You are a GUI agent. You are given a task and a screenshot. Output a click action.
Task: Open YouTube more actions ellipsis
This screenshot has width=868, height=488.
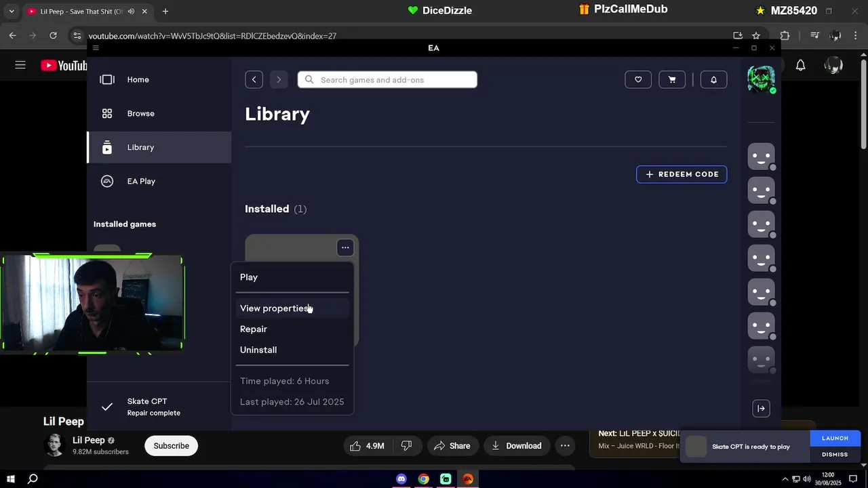(x=565, y=446)
